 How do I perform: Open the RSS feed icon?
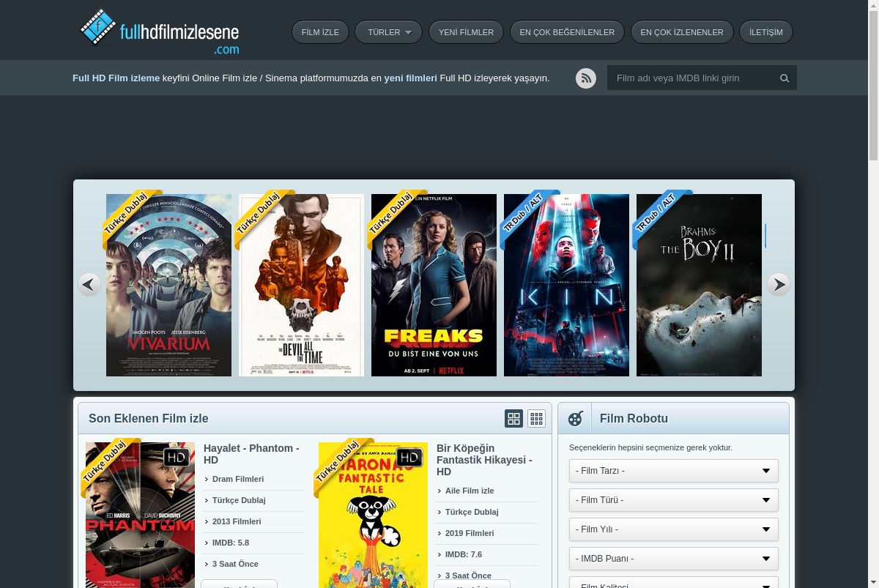pyautogui.click(x=586, y=78)
